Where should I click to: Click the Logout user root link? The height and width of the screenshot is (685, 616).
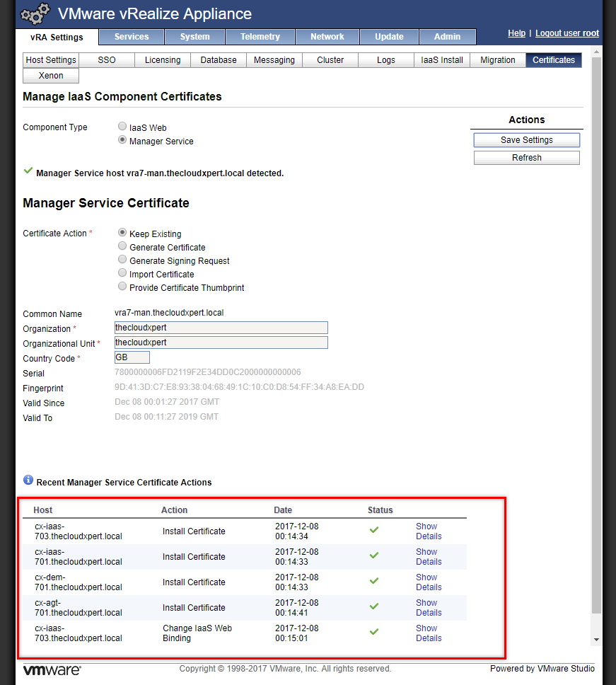[566, 33]
